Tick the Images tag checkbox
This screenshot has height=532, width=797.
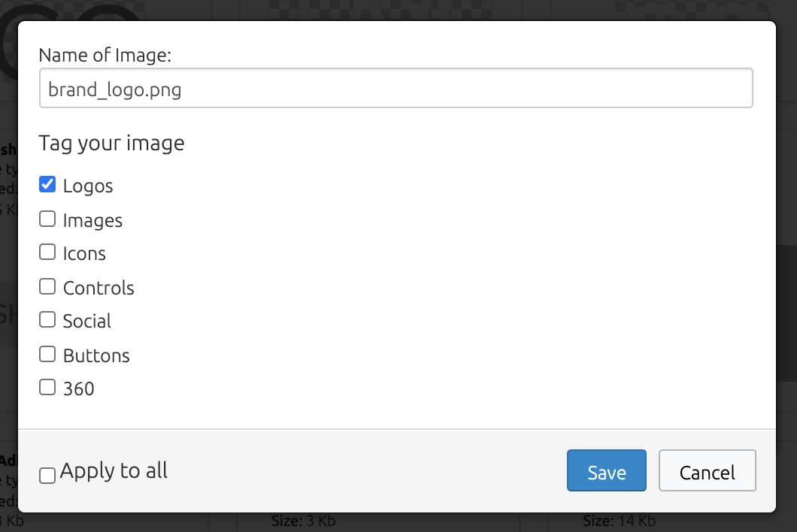pos(47,219)
